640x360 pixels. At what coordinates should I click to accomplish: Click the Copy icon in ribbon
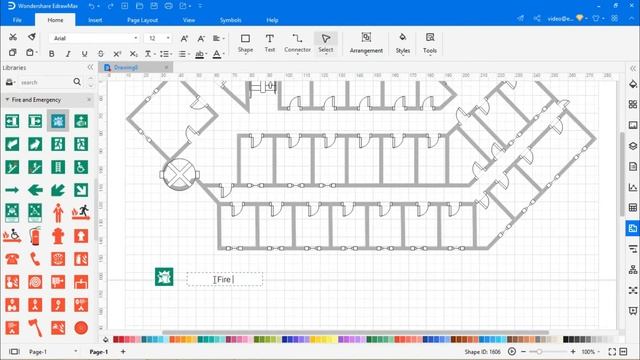13,53
